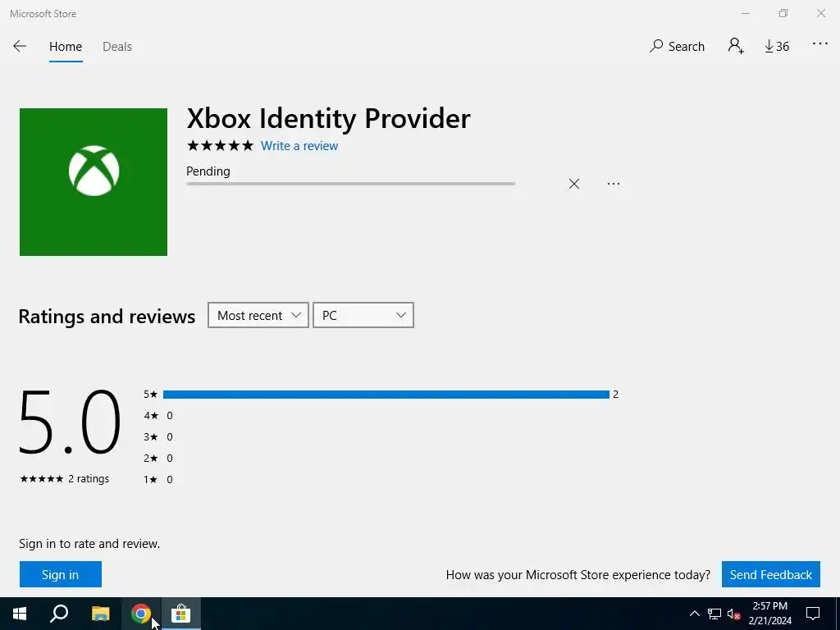Open more options beside the pending download
Viewport: 840px width, 630px height.
click(x=614, y=184)
